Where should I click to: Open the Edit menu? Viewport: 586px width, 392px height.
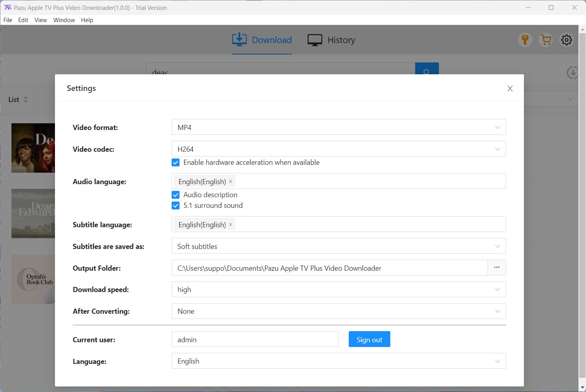[x=23, y=20]
